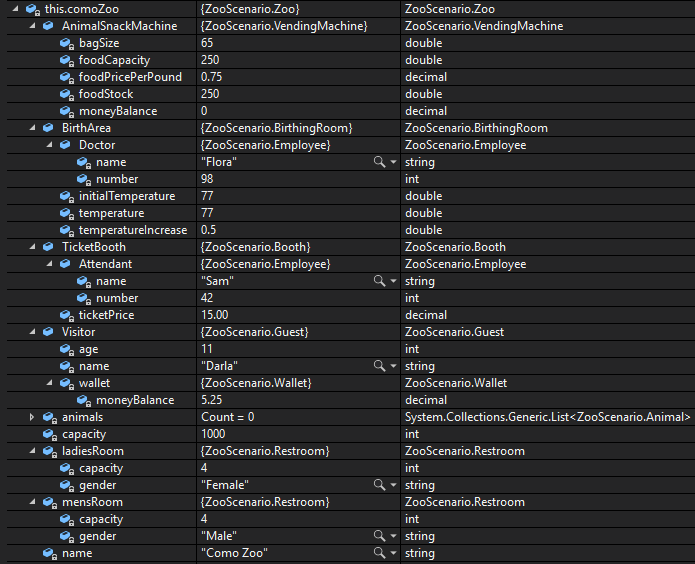
Task: Collapse the mensRoom node
Action: point(32,502)
